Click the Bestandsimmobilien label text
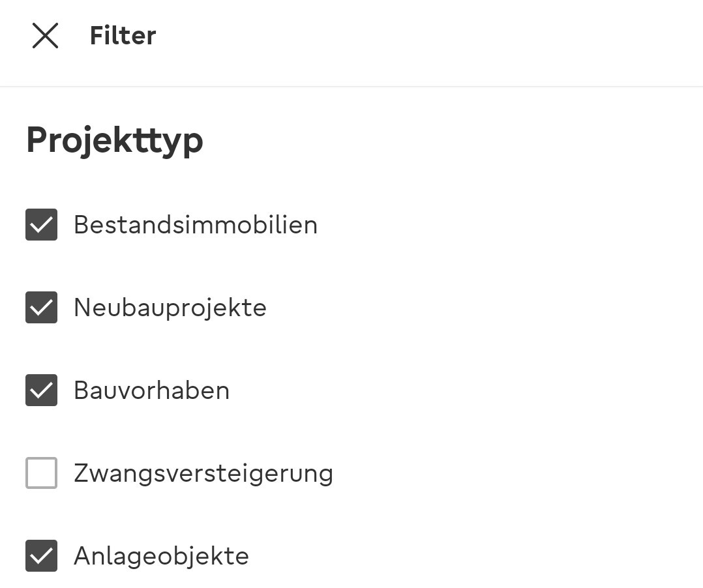Viewport: 703px width, 588px height. 195,225
